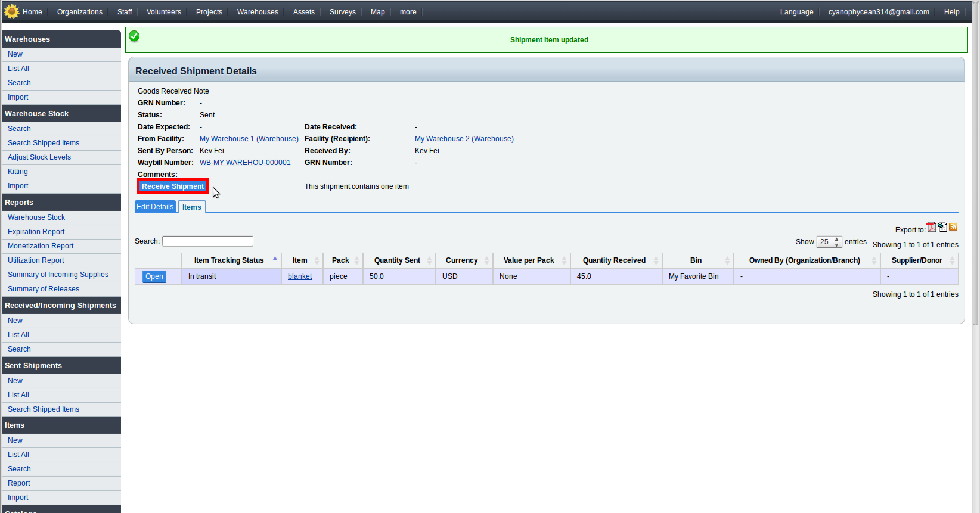The width and height of the screenshot is (980, 513).
Task: Click the green checkmark success icon
Action: point(135,36)
